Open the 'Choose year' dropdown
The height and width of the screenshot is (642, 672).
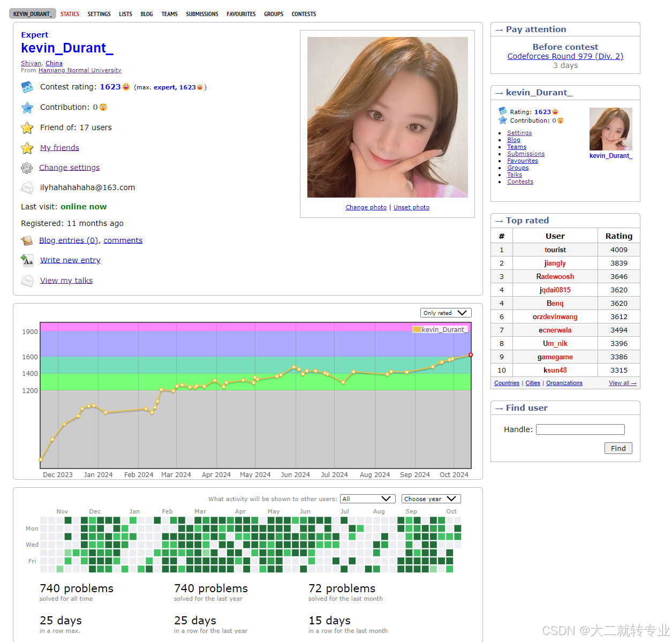pos(431,499)
